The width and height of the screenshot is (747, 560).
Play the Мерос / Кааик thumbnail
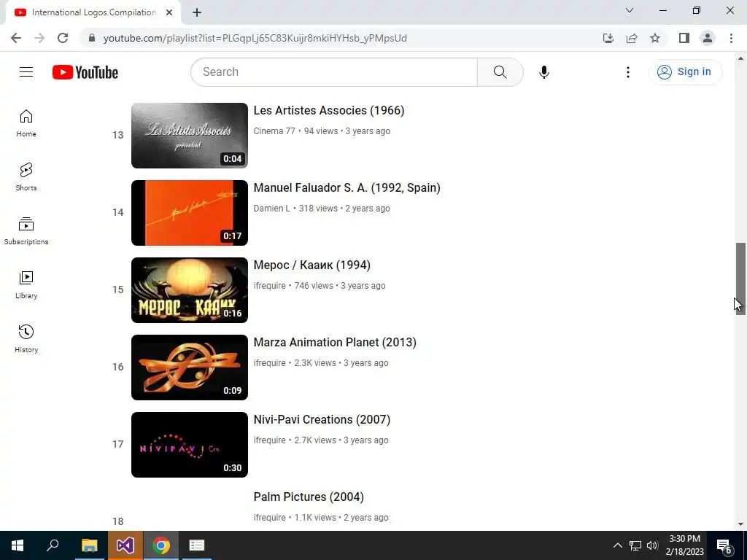click(190, 290)
